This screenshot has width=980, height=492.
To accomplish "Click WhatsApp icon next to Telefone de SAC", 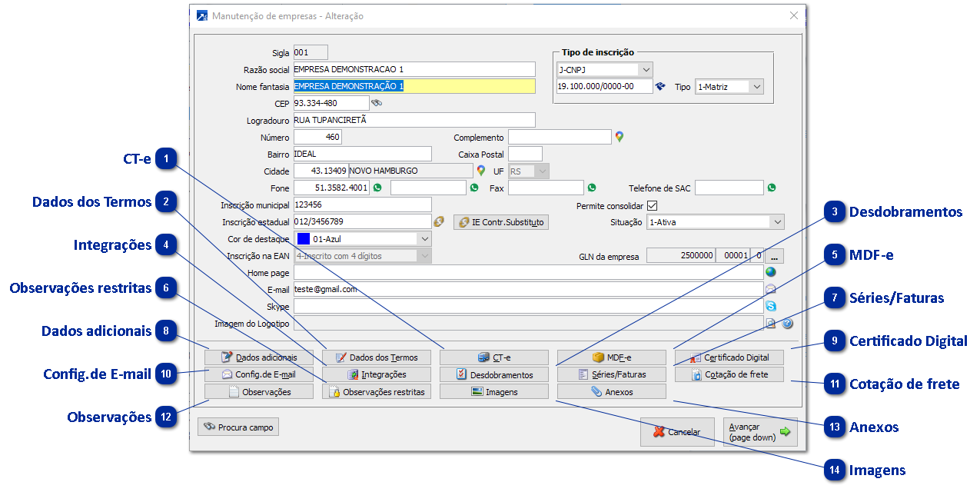I will [x=772, y=188].
